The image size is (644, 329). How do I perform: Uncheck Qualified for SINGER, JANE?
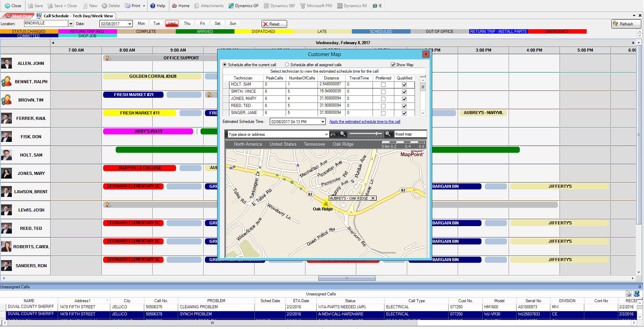[x=404, y=113]
